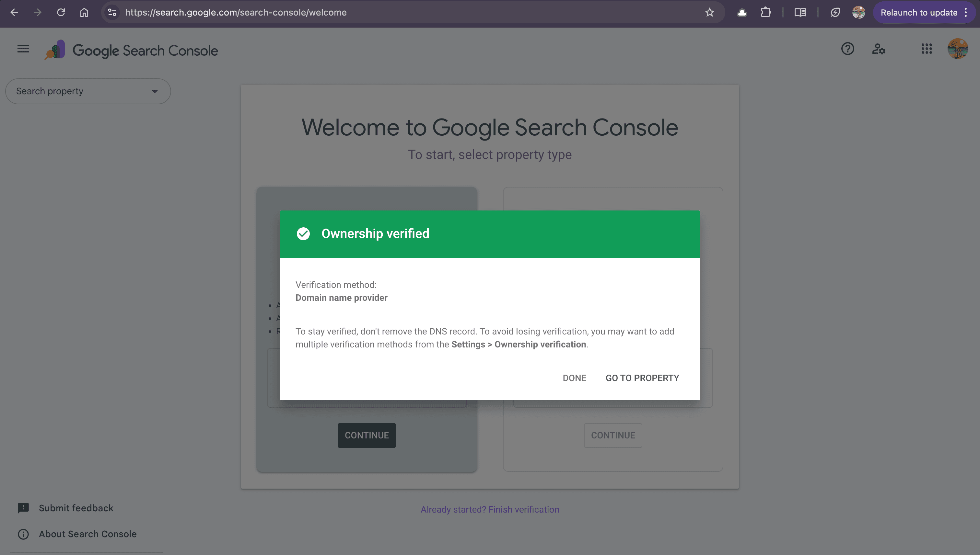
Task: Click About Search Console
Action: click(x=87, y=534)
